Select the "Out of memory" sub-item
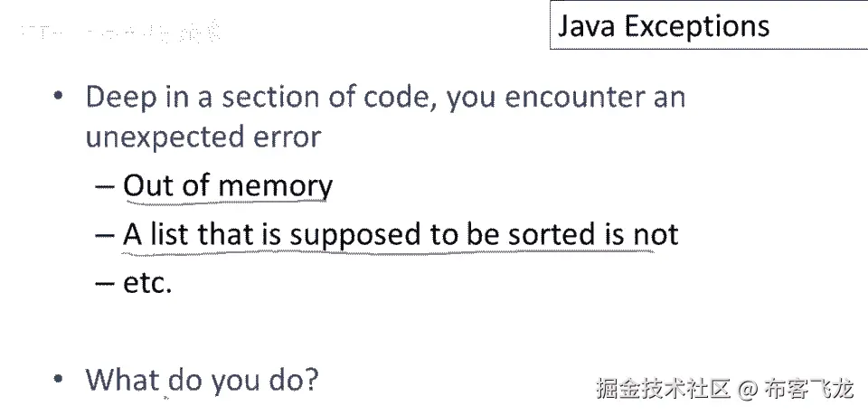Screen dimensions: 868x415 [228, 186]
